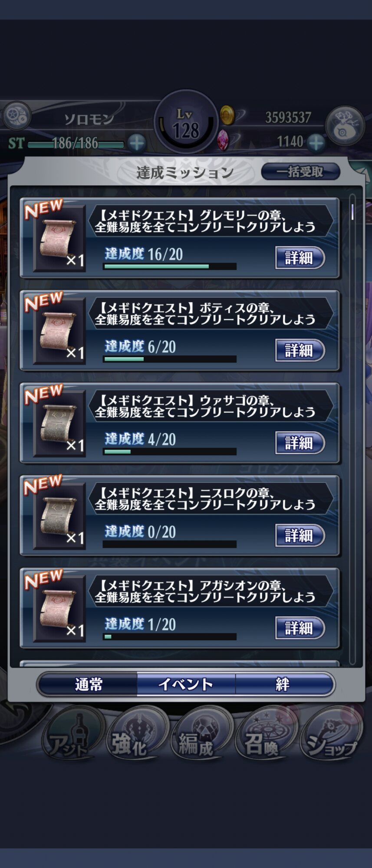
Task: Click 一括受取 collect-all button
Action: (300, 171)
